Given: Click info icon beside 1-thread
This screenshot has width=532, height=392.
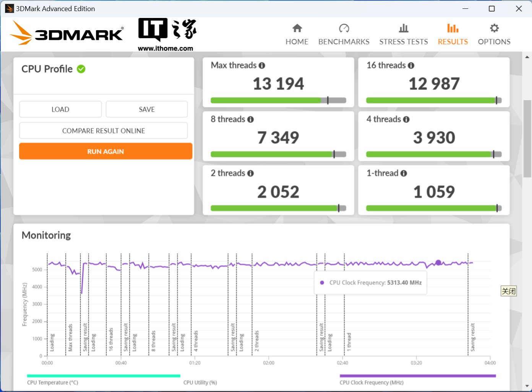Looking at the screenshot, I should (404, 173).
